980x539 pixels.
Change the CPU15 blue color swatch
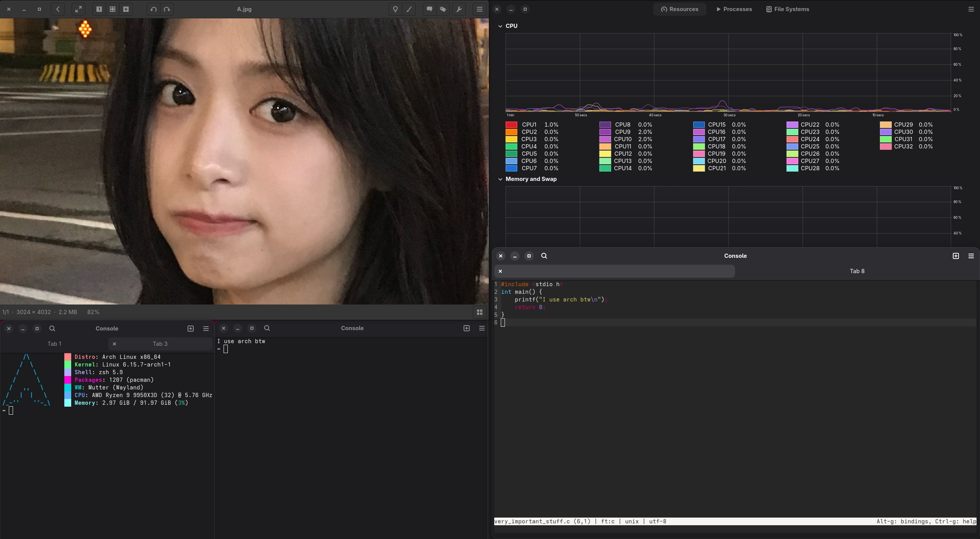[x=699, y=125]
